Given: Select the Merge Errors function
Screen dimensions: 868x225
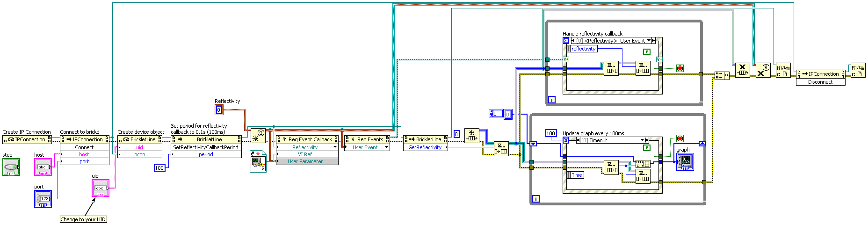Looking at the screenshot, I should click(722, 75).
